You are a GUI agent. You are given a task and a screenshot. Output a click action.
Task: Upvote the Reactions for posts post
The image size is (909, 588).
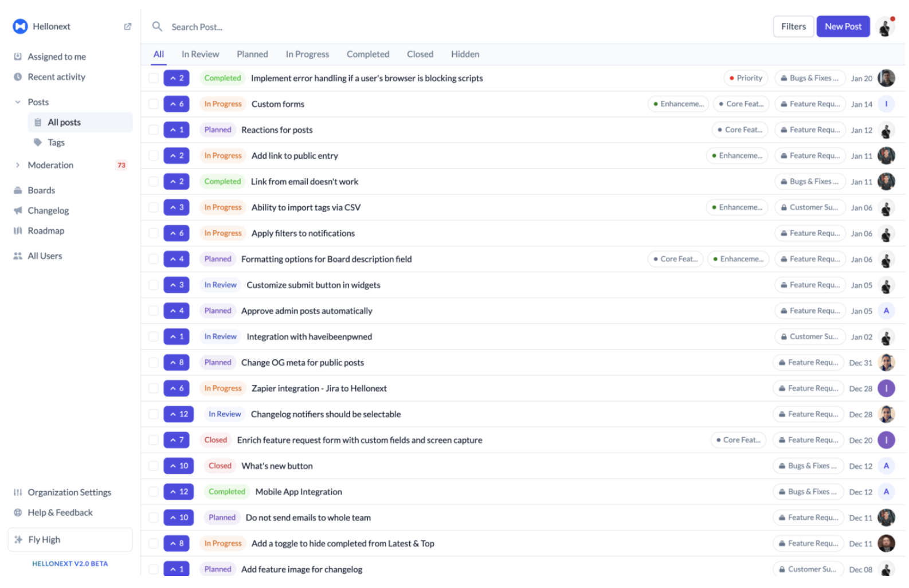(177, 130)
